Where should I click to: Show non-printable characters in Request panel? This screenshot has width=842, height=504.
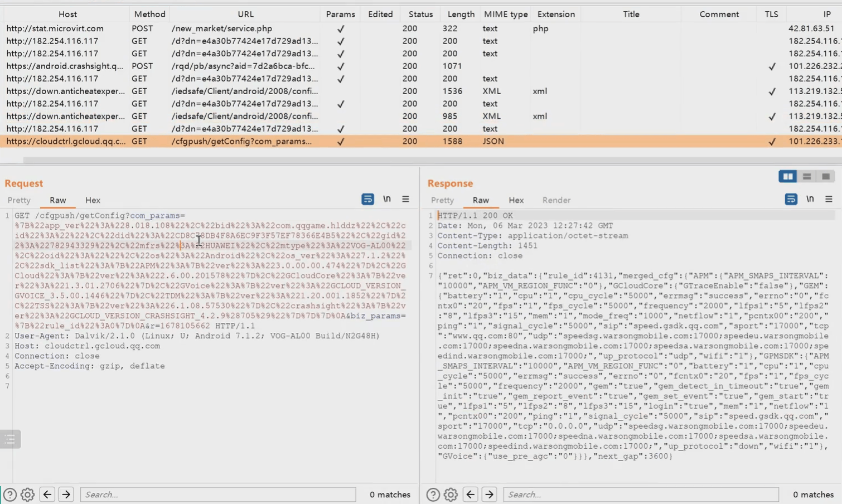386,199
